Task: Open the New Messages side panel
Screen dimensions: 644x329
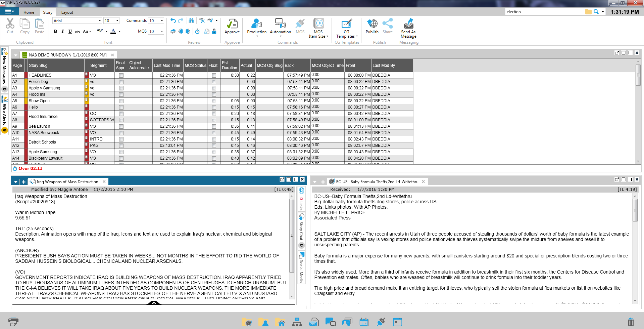Action: click(4, 70)
